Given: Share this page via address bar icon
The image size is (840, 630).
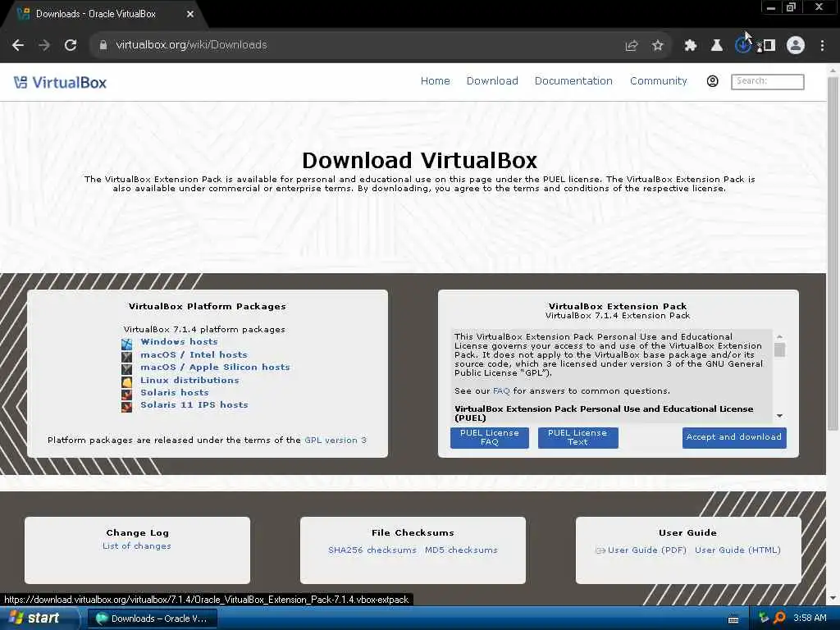Looking at the screenshot, I should pos(632,46).
